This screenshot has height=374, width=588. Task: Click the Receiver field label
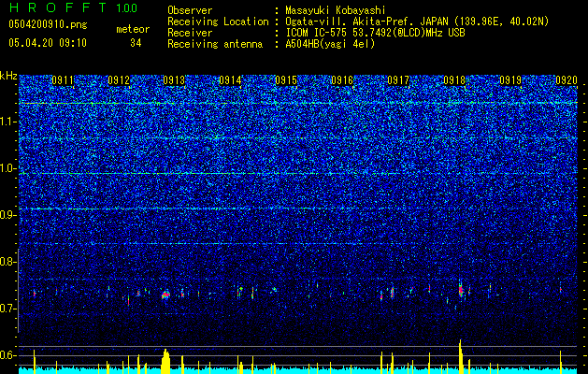[x=190, y=33]
